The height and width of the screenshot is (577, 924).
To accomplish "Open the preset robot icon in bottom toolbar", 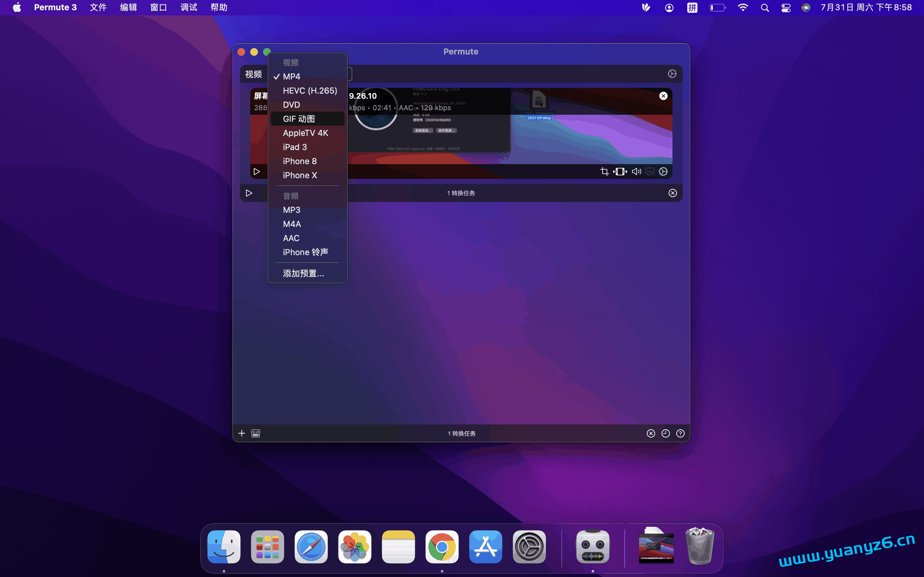I will pyautogui.click(x=255, y=433).
